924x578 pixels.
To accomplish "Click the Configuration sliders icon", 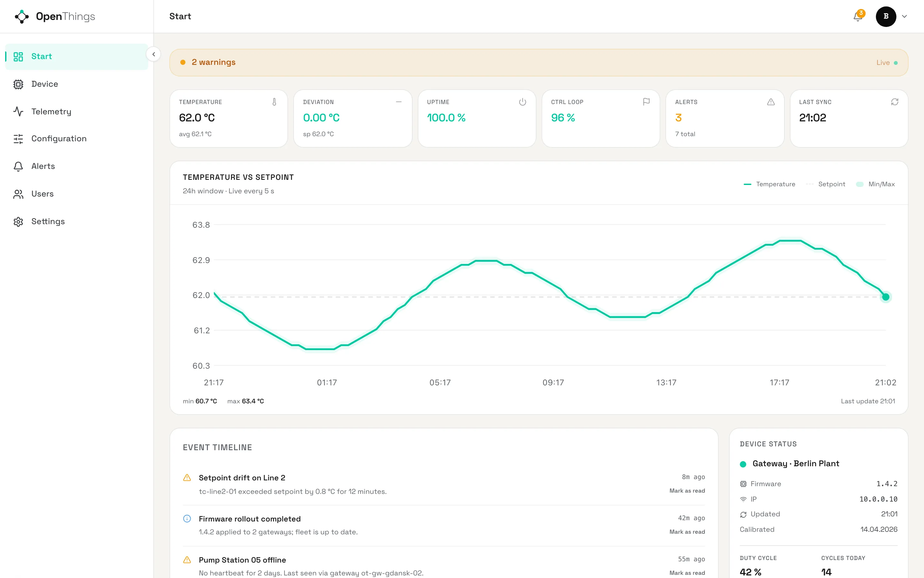I will click(x=18, y=139).
